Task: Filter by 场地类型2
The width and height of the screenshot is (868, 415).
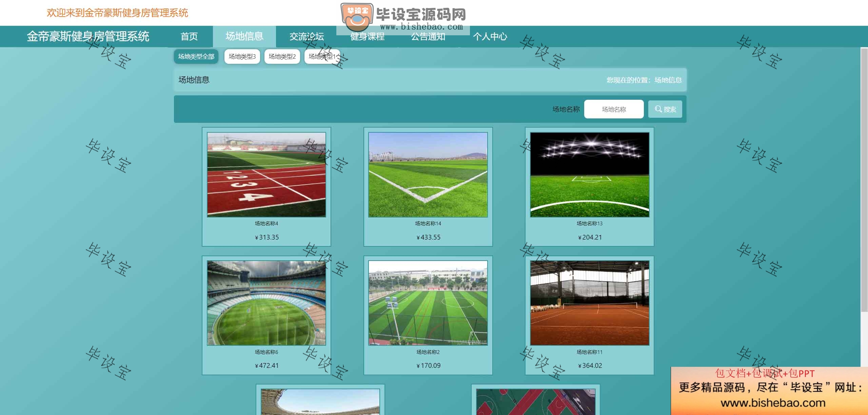Action: pos(282,56)
